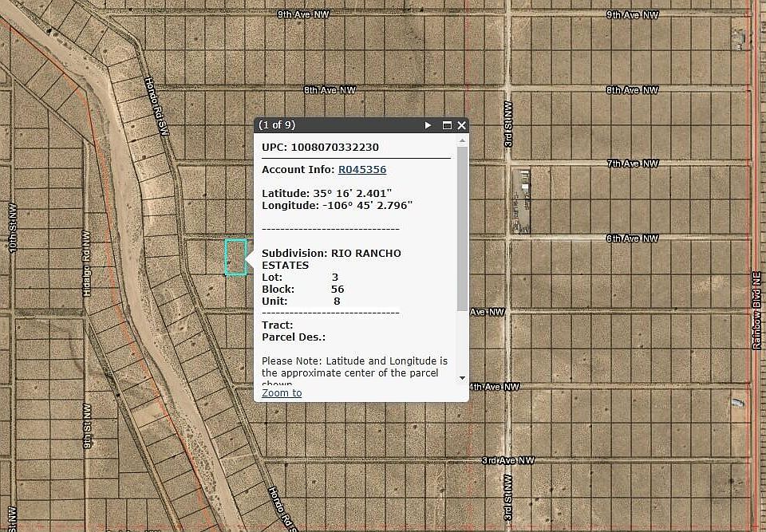The height and width of the screenshot is (532, 766).
Task: Click the 7th Ave NW street label
Action: pos(633,164)
